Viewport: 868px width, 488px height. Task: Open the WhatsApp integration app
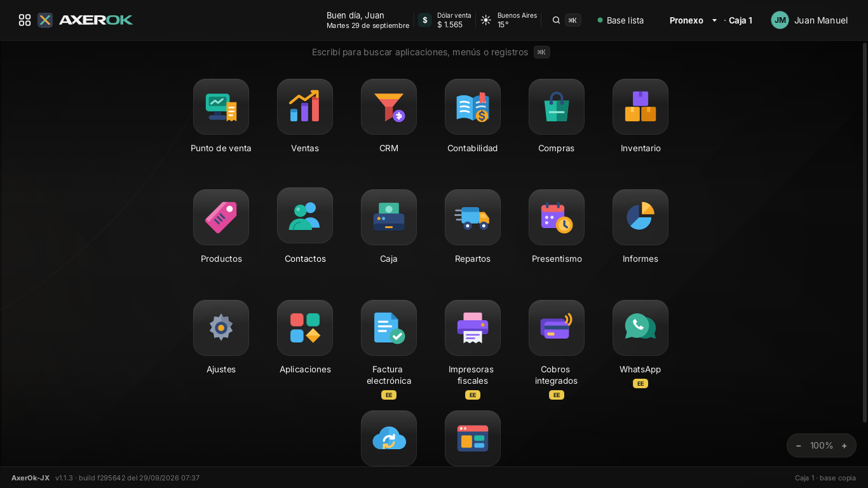click(641, 328)
